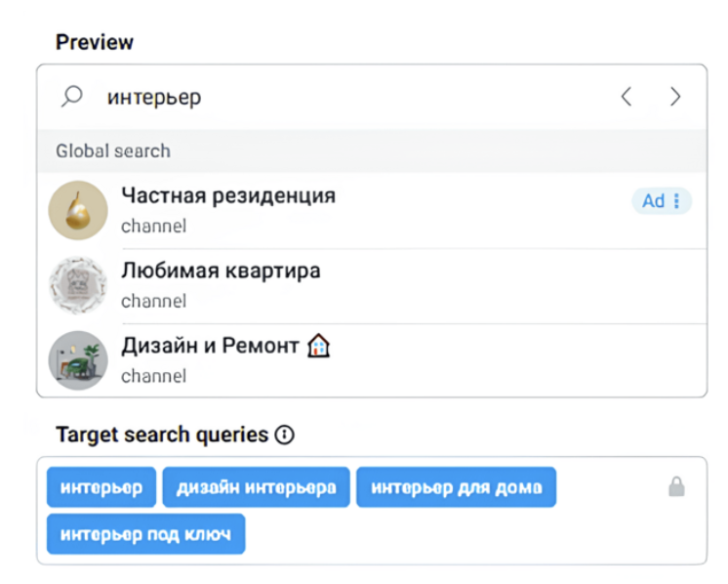Select the "интерьер для дома" query tag
Viewport: 728px width, 584px height.
pos(456,487)
